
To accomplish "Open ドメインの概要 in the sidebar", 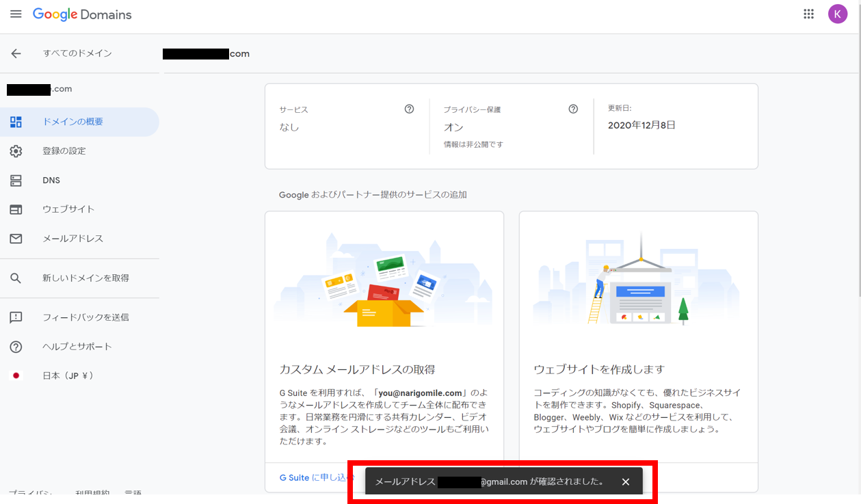I will [x=79, y=122].
